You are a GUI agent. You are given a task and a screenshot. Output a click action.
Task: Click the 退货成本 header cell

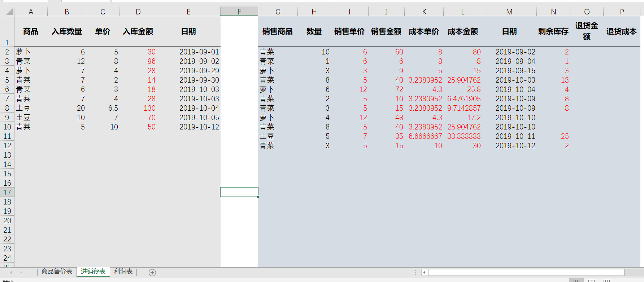[x=622, y=31]
